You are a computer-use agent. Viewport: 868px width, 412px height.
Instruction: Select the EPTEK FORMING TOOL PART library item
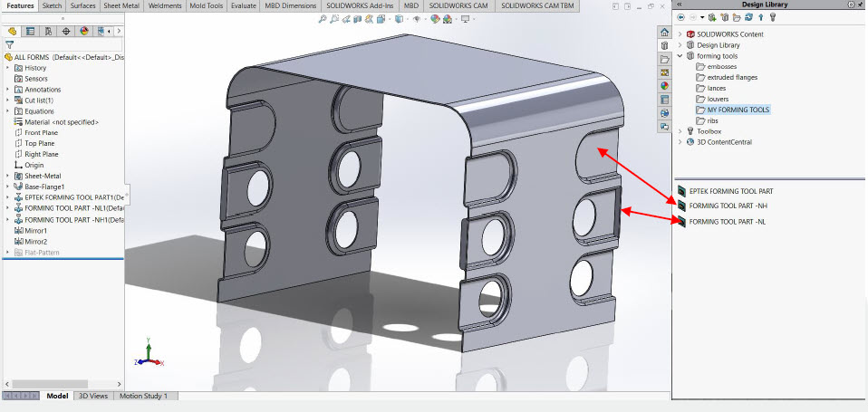pos(730,192)
